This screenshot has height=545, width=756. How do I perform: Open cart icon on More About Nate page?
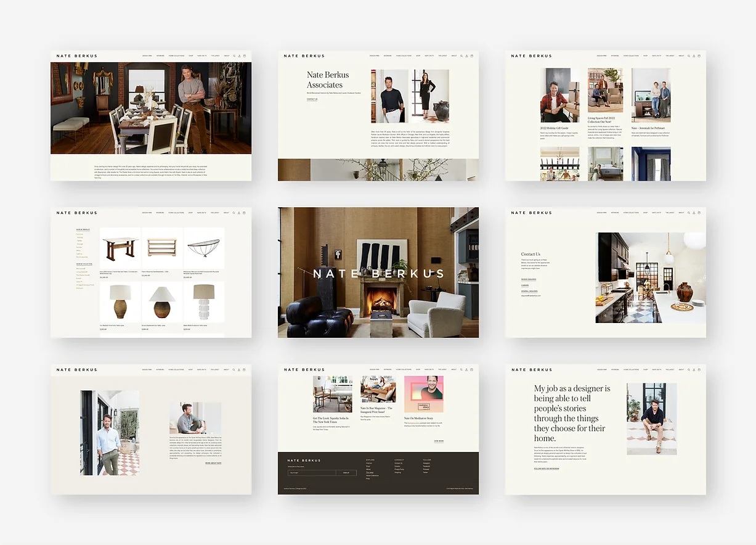coord(245,370)
